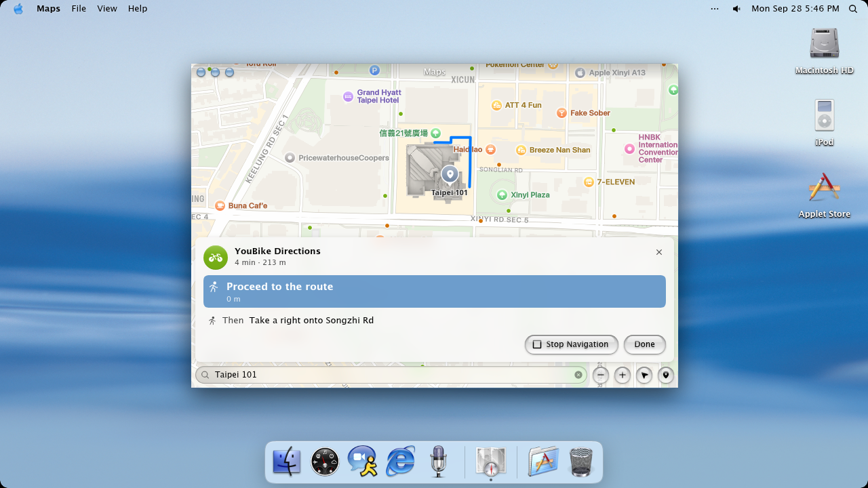The height and width of the screenshot is (488, 868).
Task: Open the File menu
Action: (x=79, y=9)
